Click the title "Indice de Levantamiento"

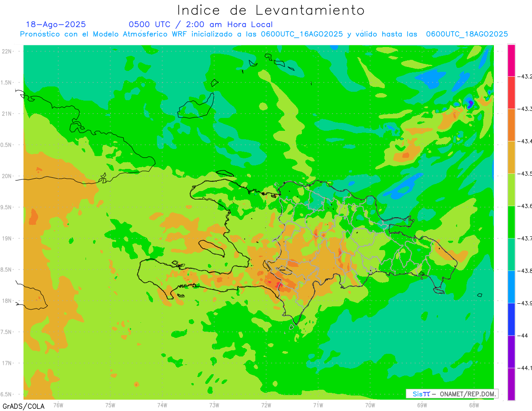(271, 10)
